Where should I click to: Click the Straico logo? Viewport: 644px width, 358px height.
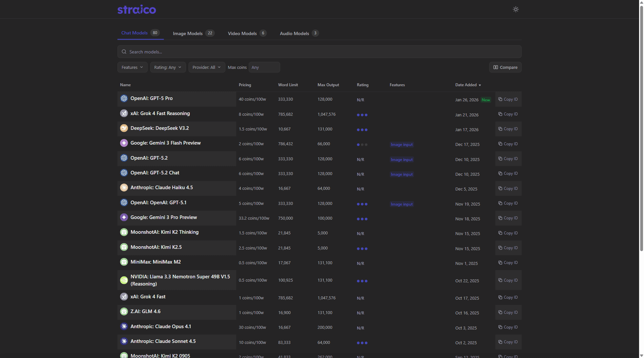tap(137, 10)
